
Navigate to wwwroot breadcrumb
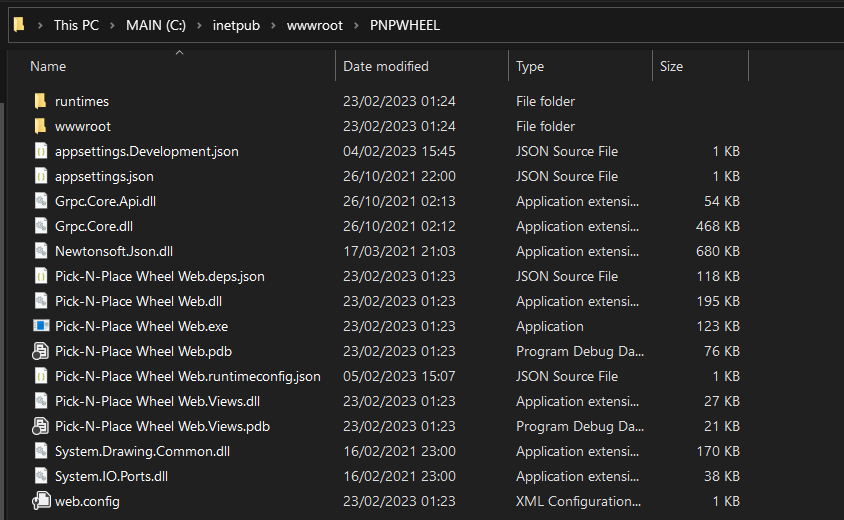tap(315, 25)
